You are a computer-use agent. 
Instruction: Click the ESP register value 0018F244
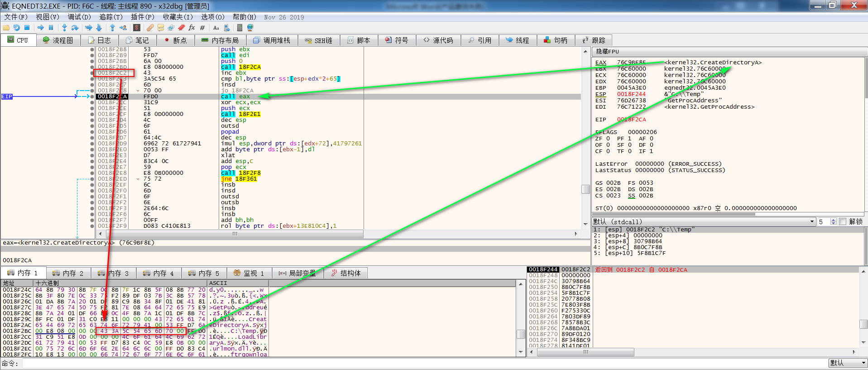coord(632,94)
